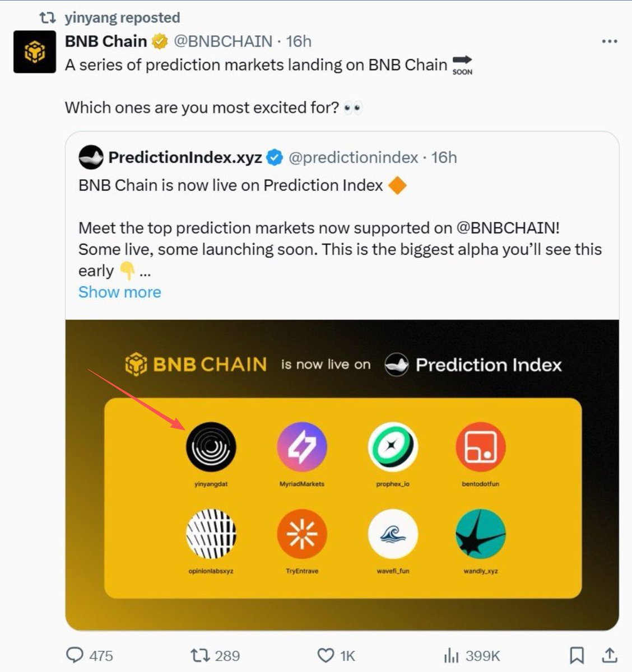This screenshot has height=672, width=632.
Task: Click the @BNBCHAIN mention in quoted tweet
Action: click(508, 228)
